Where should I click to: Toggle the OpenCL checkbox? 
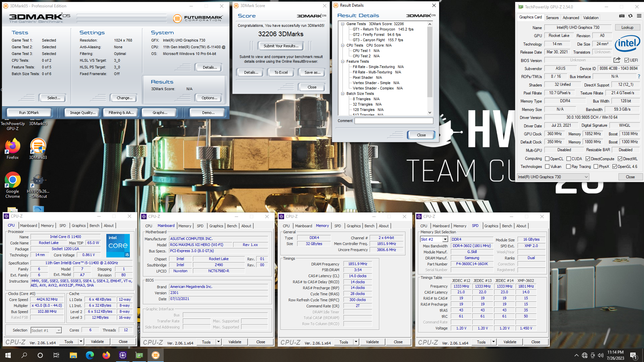[547, 159]
